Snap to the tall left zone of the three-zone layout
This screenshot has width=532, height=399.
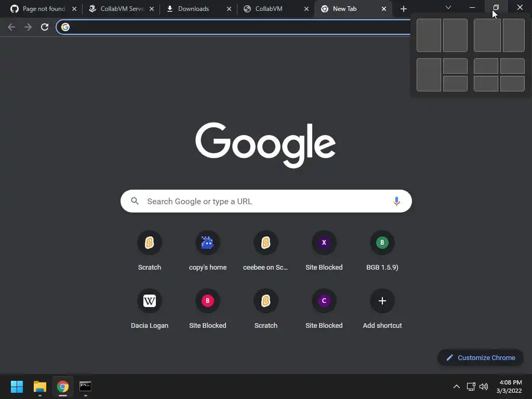pyautogui.click(x=429, y=75)
